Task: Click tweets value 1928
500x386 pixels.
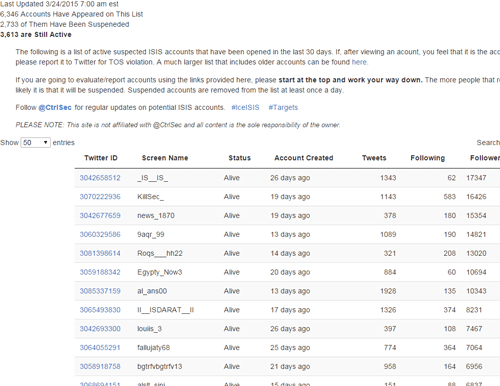Action: tap(388, 291)
